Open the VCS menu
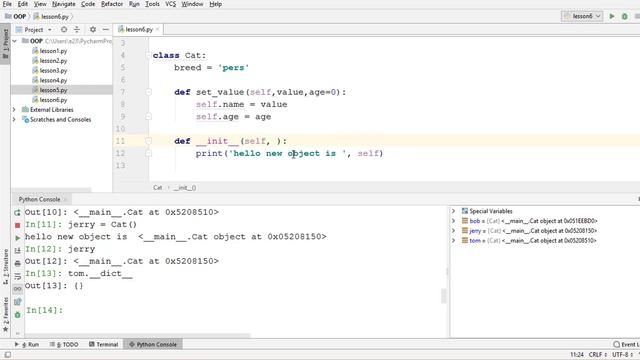640x360 pixels. (x=171, y=4)
